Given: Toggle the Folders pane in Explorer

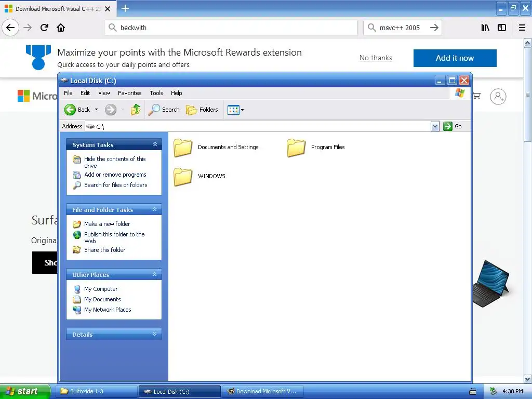Looking at the screenshot, I should 202,110.
